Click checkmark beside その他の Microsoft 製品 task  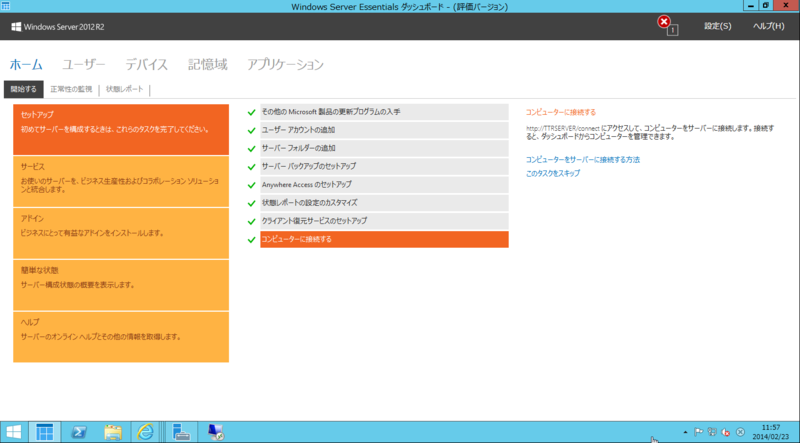(x=251, y=112)
